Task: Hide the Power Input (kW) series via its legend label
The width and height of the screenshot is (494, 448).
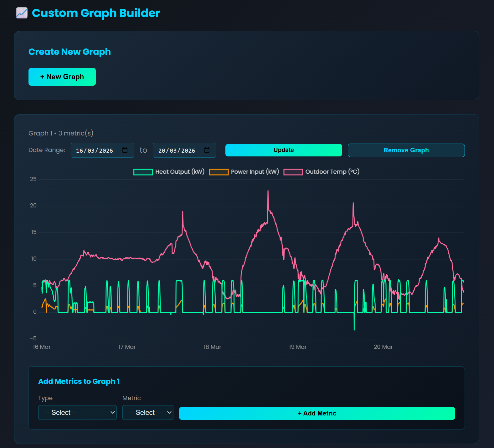Action: tap(255, 172)
